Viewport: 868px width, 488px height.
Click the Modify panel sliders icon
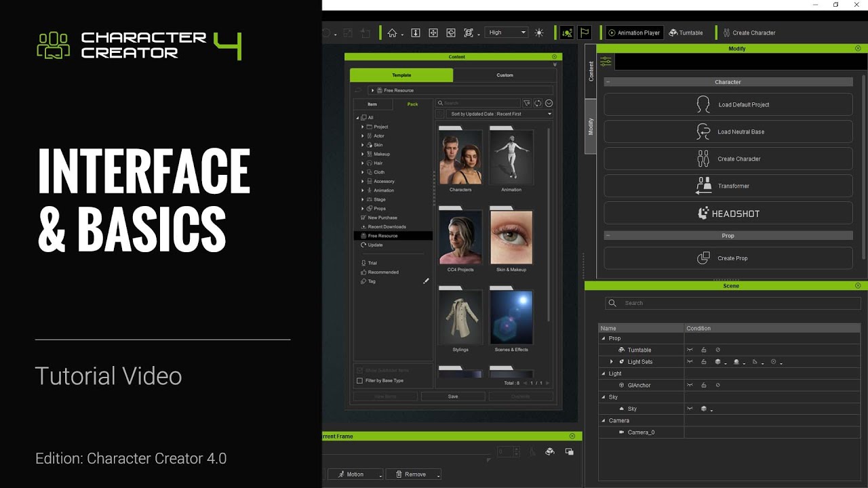(606, 62)
